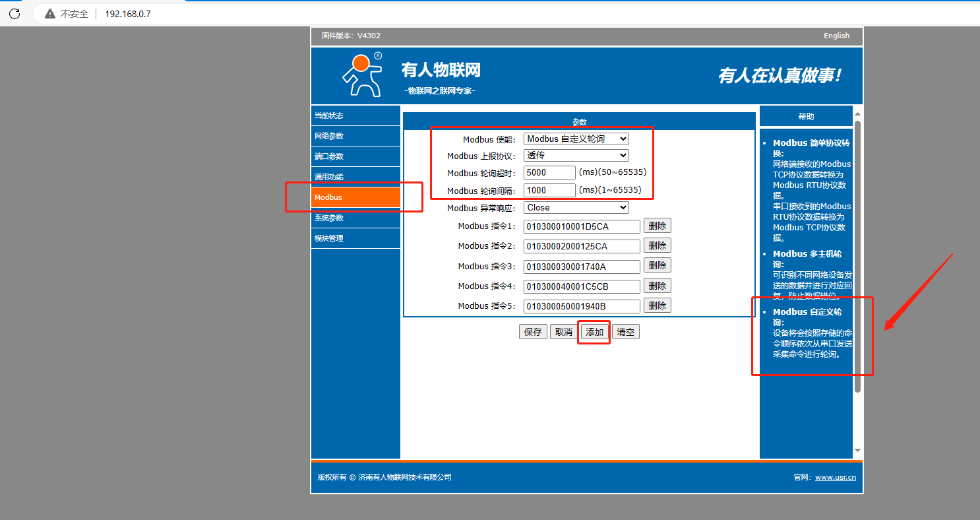Click the 参数 panel header
Viewport: 980px width, 520px height.
(579, 121)
